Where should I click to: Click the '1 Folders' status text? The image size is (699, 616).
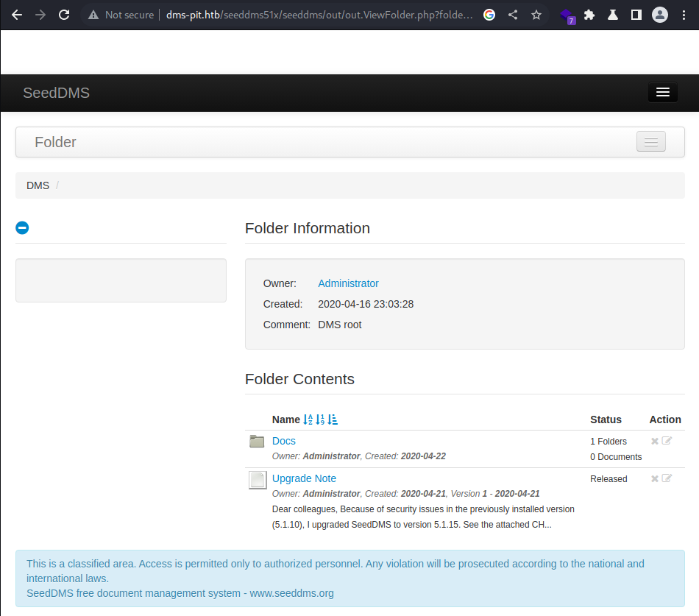pos(608,441)
